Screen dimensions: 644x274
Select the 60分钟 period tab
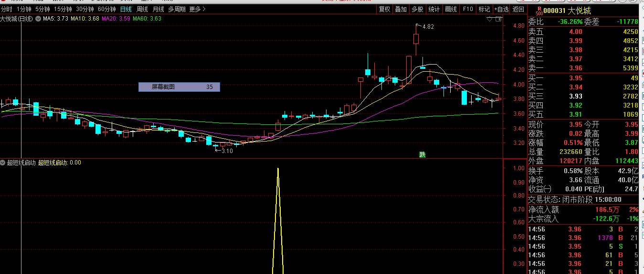107,9
